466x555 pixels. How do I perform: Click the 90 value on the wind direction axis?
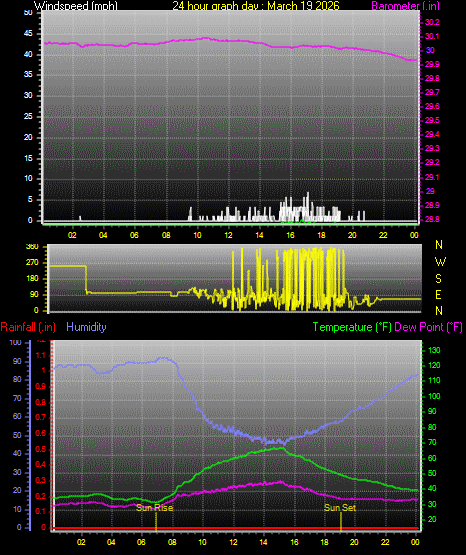pyautogui.click(x=34, y=295)
